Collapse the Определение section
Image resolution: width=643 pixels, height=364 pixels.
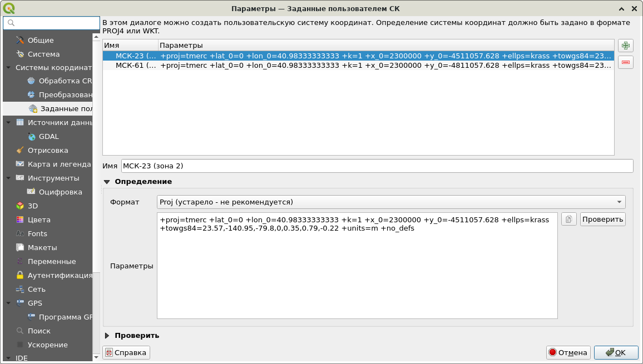(107, 181)
